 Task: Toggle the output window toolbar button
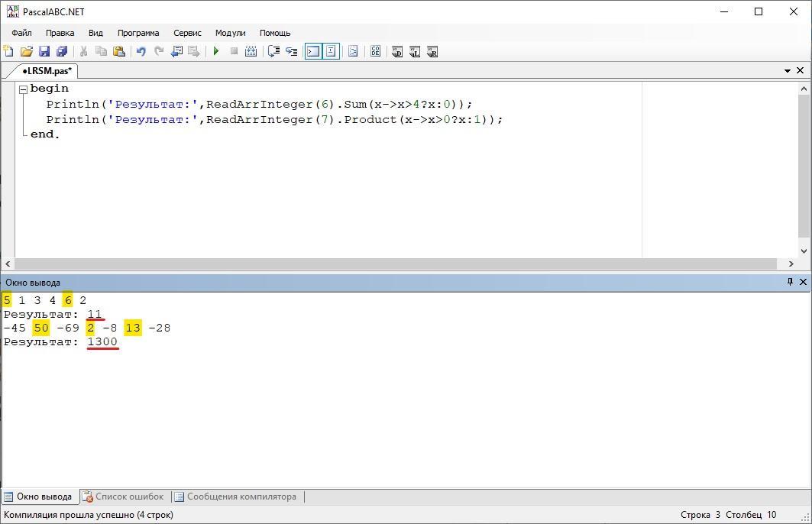(313, 51)
